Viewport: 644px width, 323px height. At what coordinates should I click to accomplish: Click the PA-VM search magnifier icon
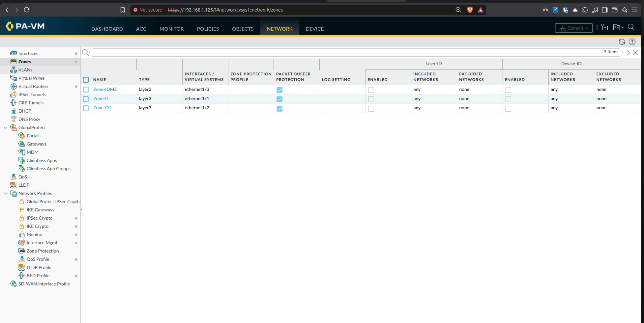coord(631,27)
